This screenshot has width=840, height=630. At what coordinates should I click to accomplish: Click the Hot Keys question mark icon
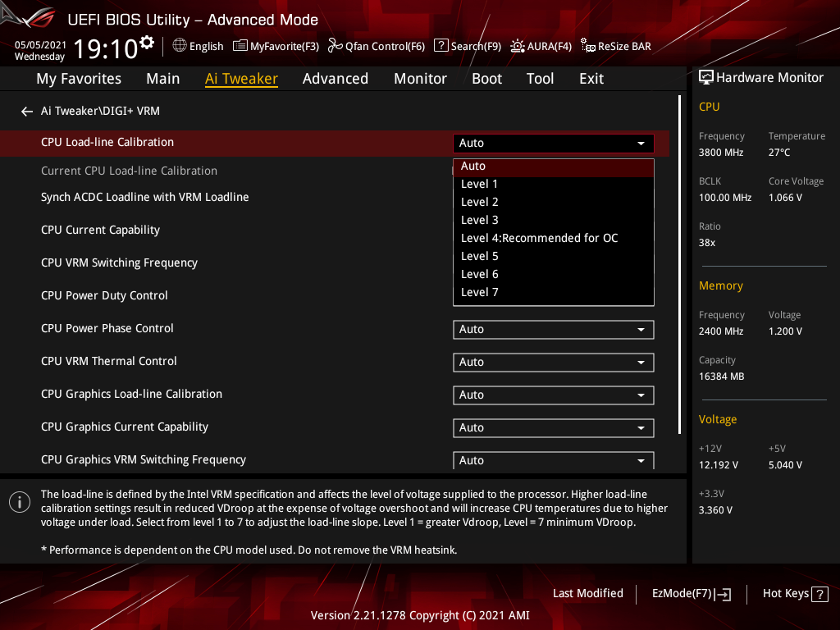(819, 594)
